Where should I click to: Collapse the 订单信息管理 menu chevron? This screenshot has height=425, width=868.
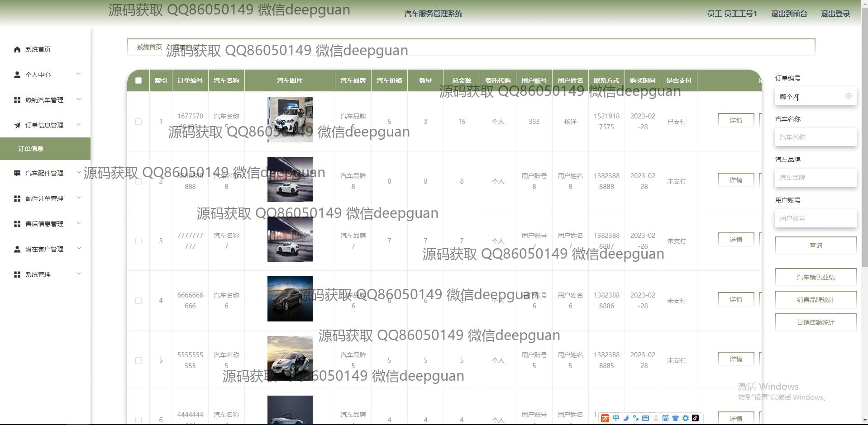point(79,125)
